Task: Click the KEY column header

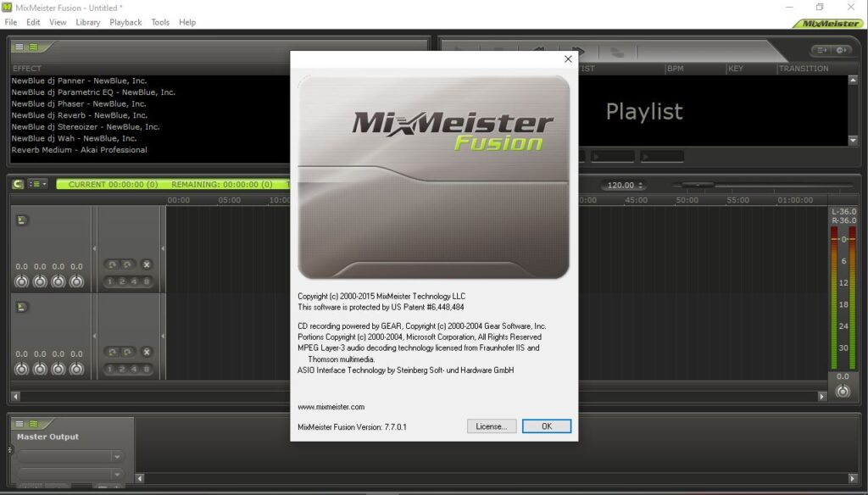Action: (x=736, y=69)
